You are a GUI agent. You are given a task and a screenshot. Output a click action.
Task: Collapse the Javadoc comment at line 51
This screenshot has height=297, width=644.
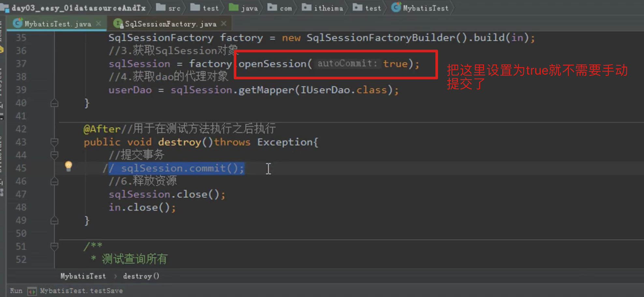54,247
